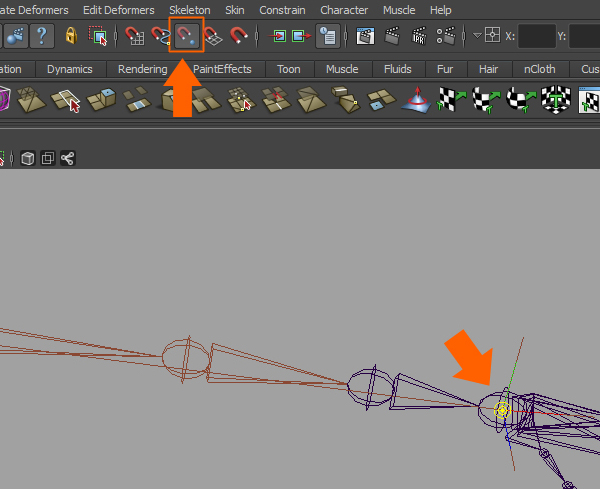Screen dimensions: 600x489
Task: Toggle Snap to points magnet
Action: coord(187,36)
